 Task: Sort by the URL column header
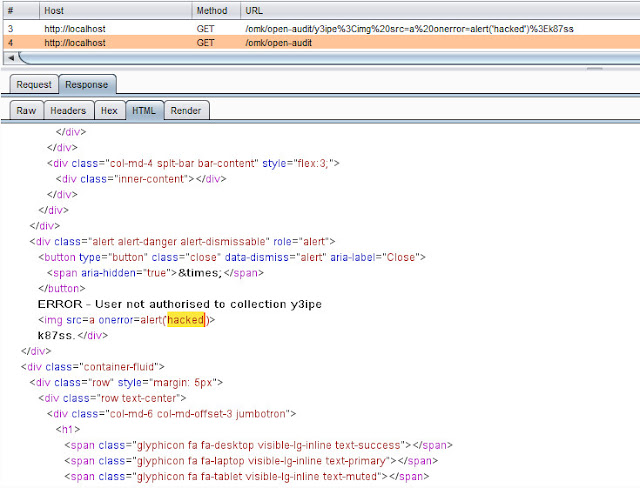[x=440, y=11]
